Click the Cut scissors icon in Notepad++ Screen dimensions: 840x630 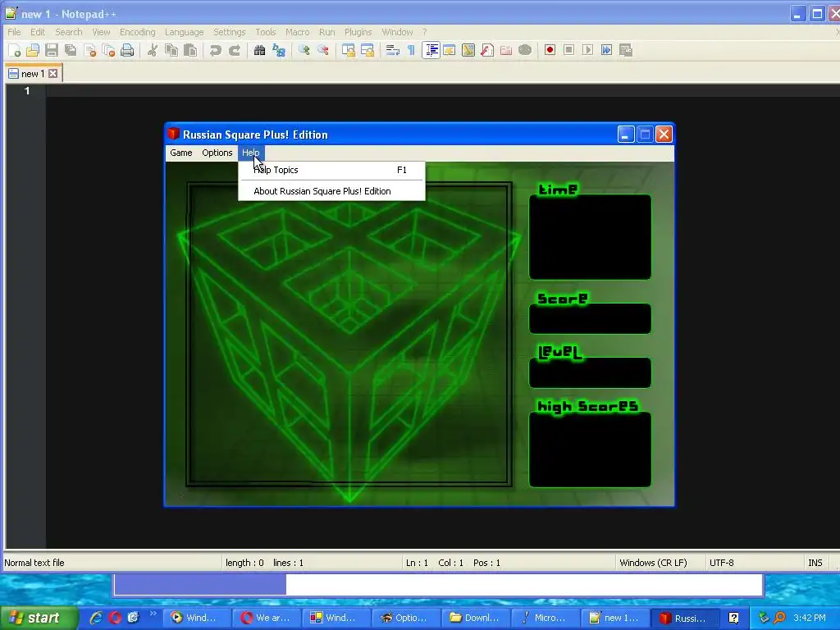tap(153, 50)
